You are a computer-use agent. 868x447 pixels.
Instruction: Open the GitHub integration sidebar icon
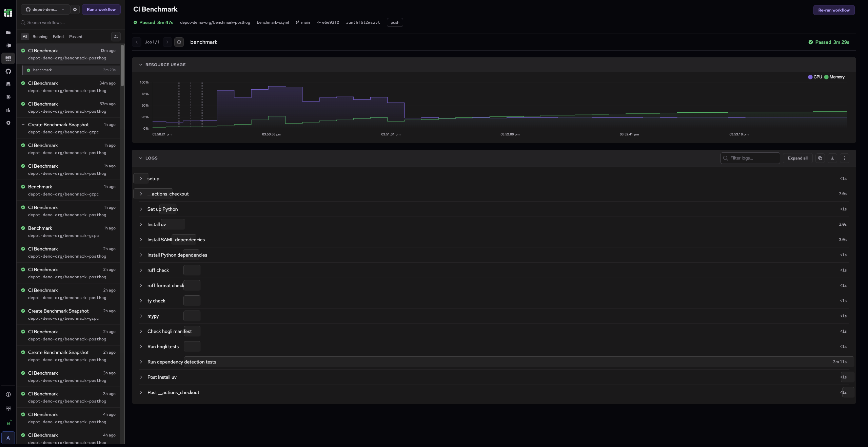pos(8,71)
